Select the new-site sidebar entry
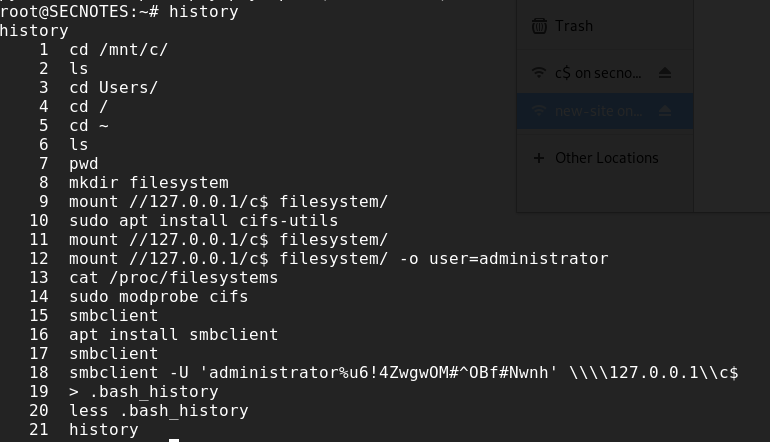The height and width of the screenshot is (442, 770). (605, 111)
